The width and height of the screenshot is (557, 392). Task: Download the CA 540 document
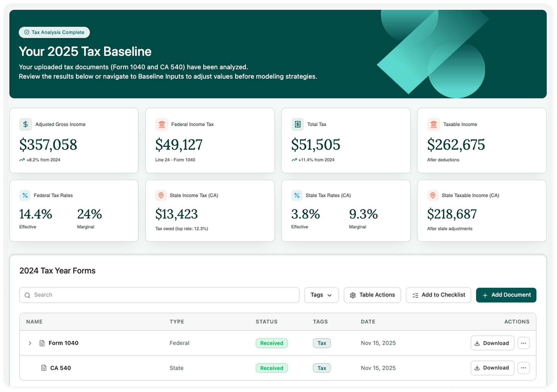click(492, 368)
